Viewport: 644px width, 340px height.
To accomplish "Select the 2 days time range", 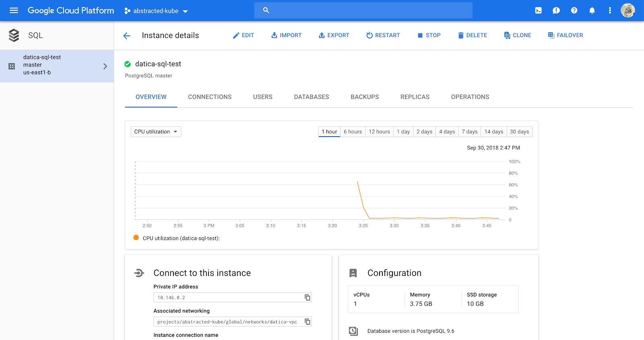I will point(425,132).
